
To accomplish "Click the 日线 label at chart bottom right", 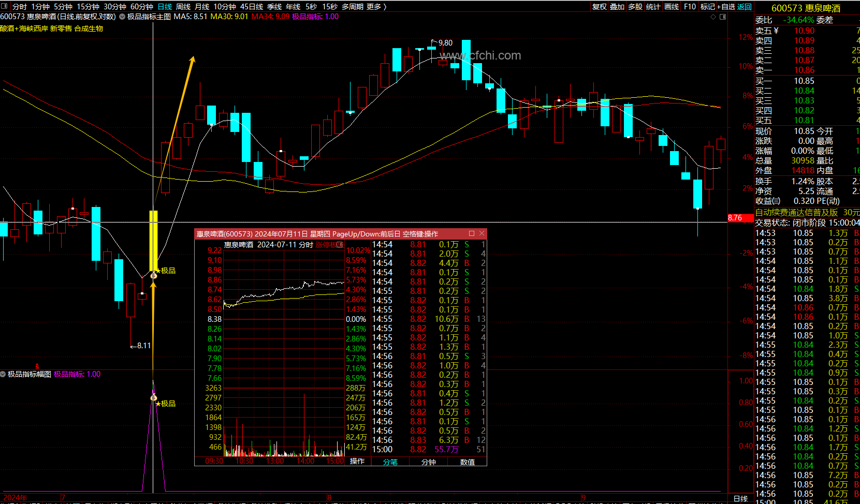I will 741,499.
